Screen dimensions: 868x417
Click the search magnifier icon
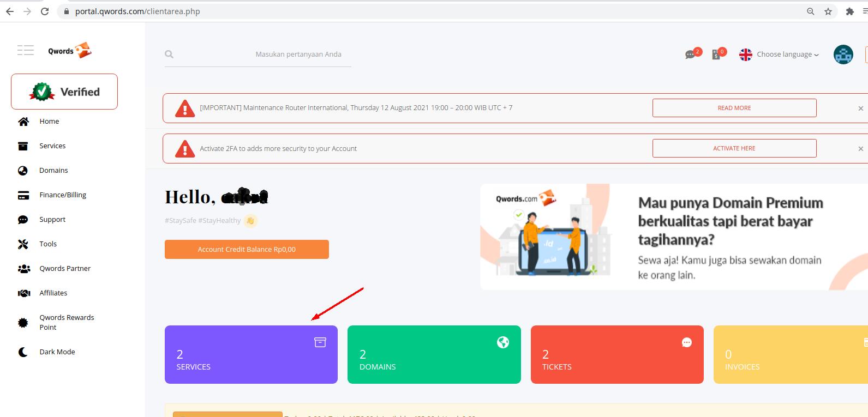pyautogui.click(x=169, y=55)
